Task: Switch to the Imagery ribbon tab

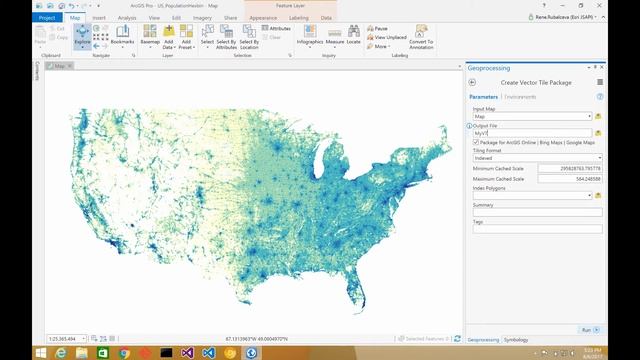Action: click(202, 18)
